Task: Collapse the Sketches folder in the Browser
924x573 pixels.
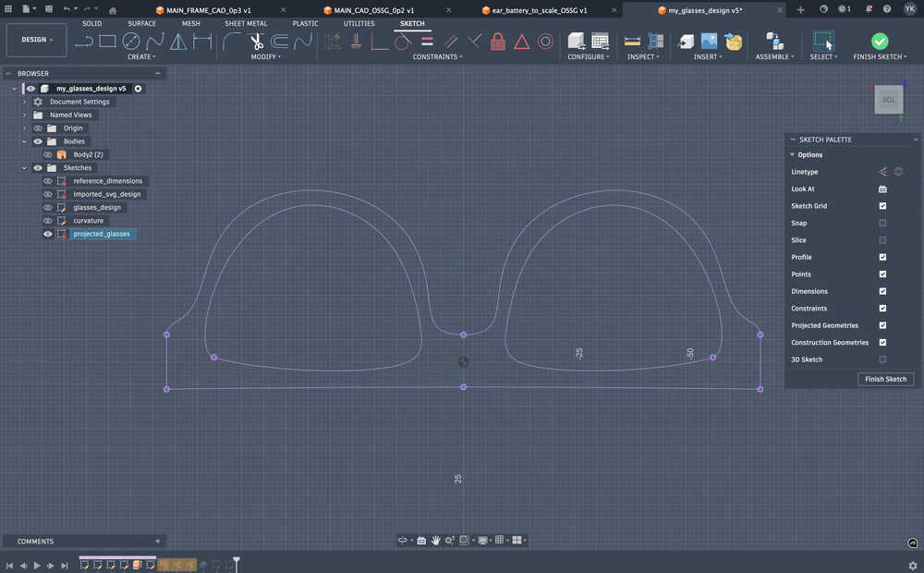Action: click(x=24, y=167)
